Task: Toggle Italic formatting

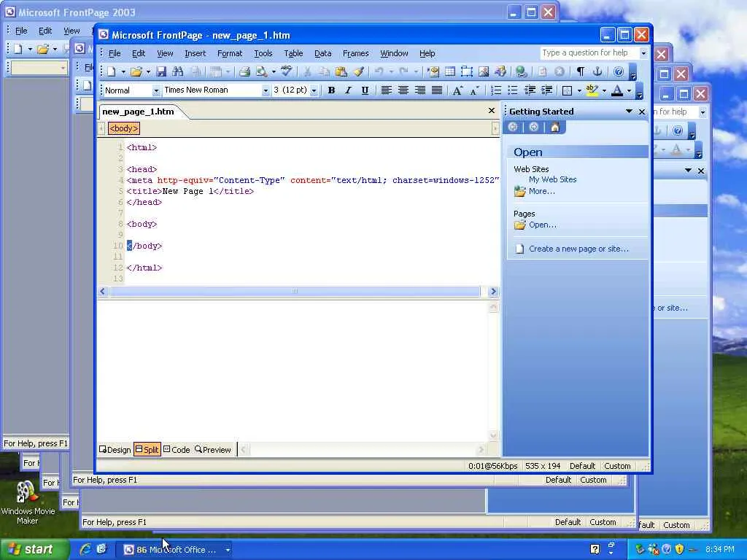Action: point(348,90)
